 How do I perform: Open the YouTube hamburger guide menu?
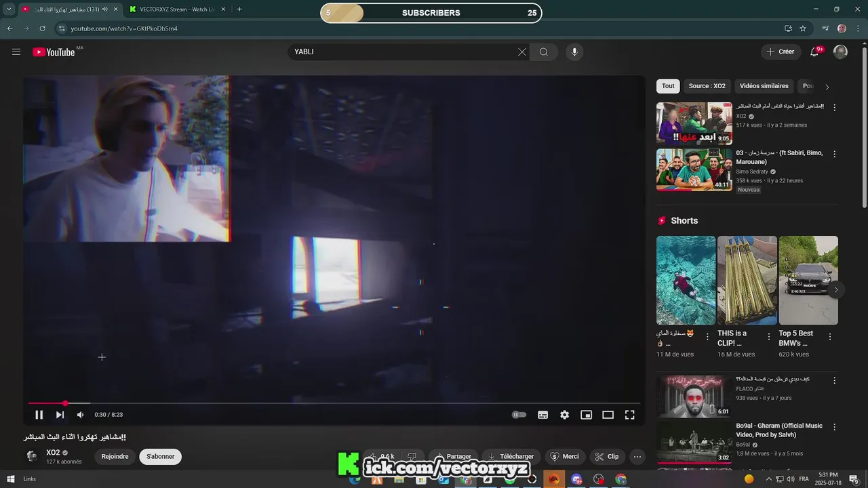[x=16, y=52]
